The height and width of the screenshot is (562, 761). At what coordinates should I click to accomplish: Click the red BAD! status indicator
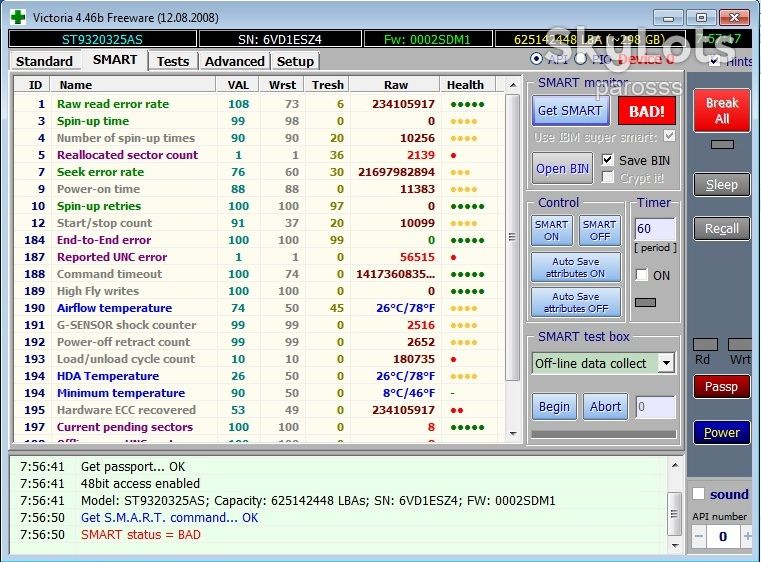[x=646, y=111]
